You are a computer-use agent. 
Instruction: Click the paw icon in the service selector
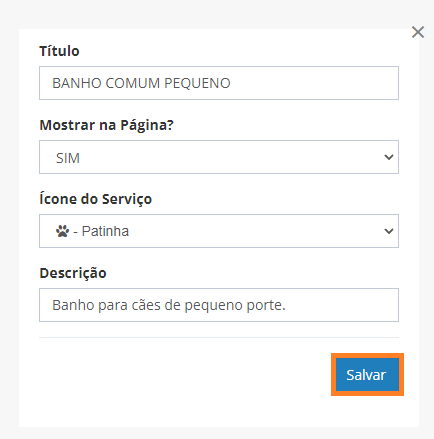62,231
